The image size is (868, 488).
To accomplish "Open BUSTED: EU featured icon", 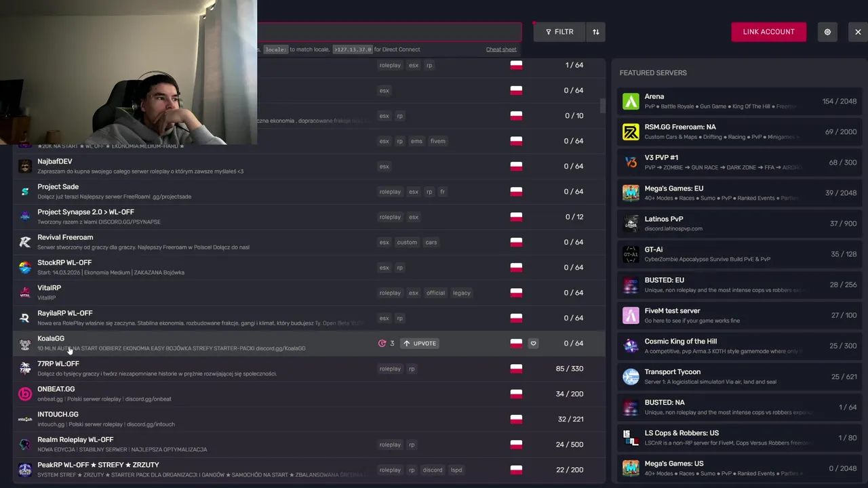I will (x=631, y=285).
